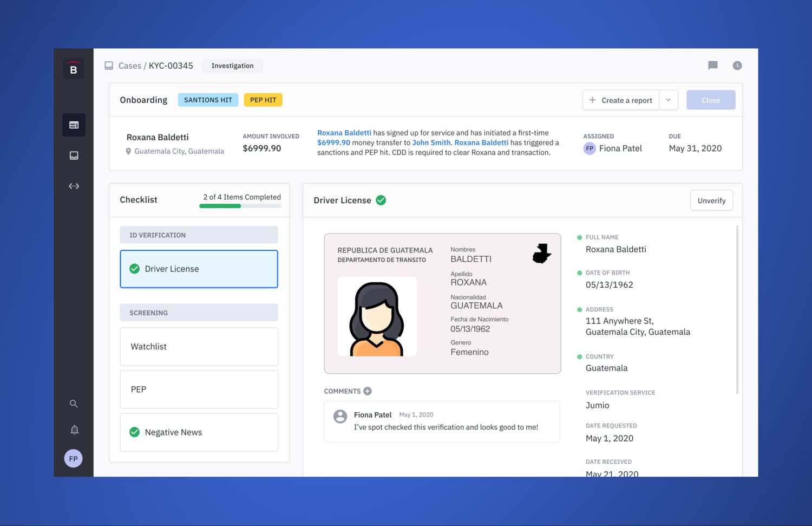This screenshot has width=812, height=526.
Task: Open the FP user avatar in sidebar
Action: tap(74, 459)
